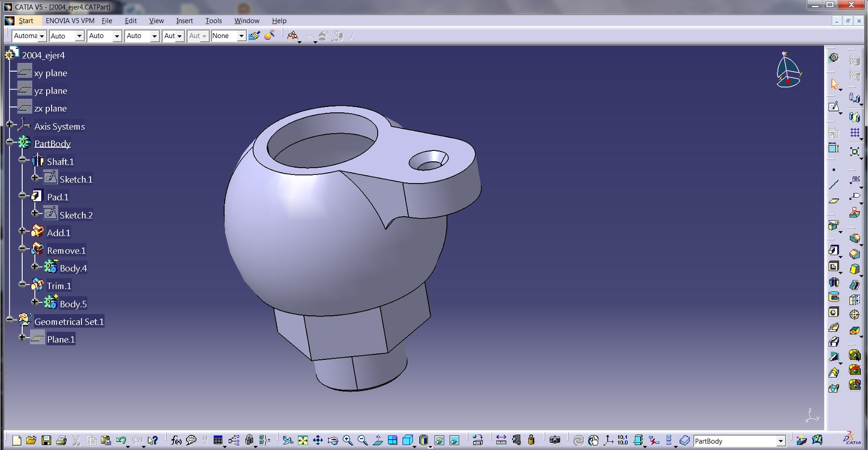Click the Pad tool icon in right toolbar
The width and height of the screenshot is (868, 450).
coord(834,250)
